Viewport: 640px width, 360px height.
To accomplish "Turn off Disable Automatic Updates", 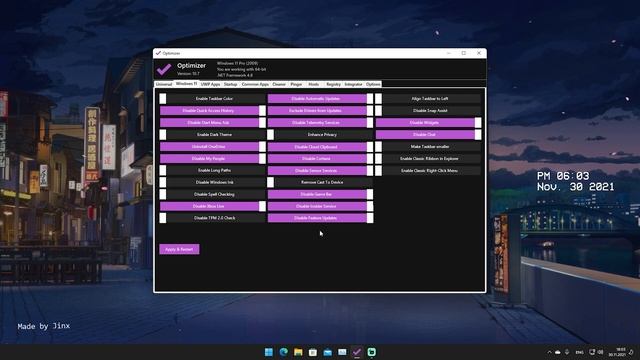I will point(320,99).
